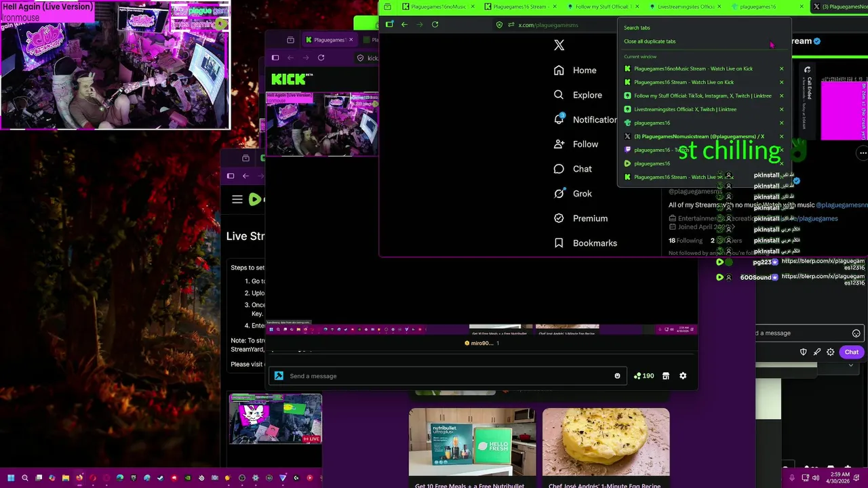Go back in the x.com browser window
Screen dimensions: 868x488
404,24
